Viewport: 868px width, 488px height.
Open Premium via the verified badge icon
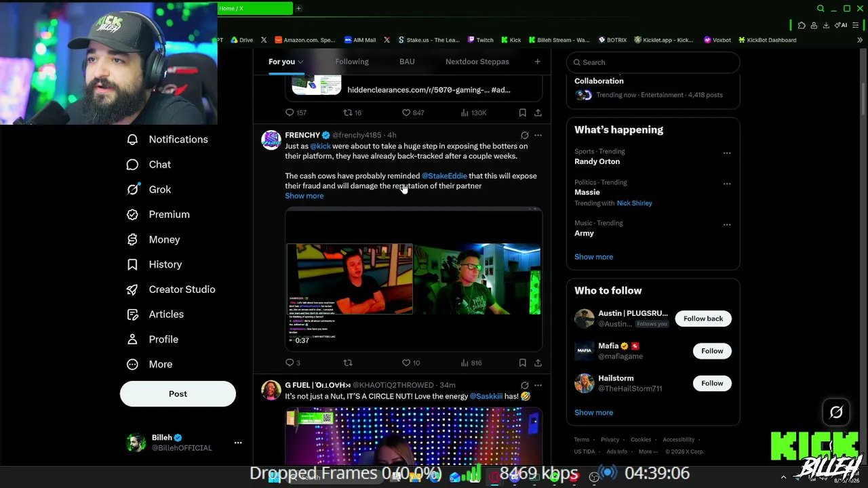(x=132, y=215)
